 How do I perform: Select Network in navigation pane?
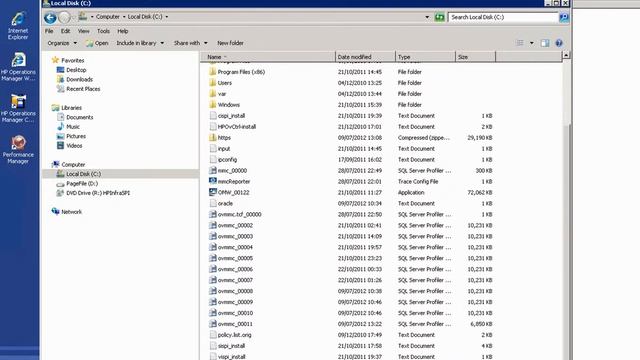point(71,212)
